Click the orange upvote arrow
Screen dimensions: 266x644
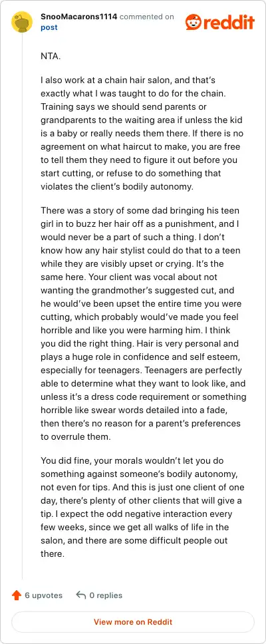coord(17,595)
